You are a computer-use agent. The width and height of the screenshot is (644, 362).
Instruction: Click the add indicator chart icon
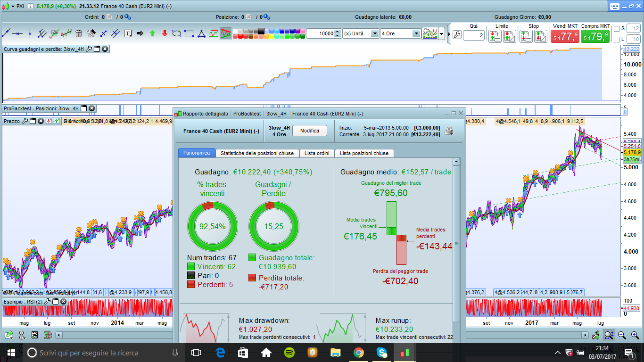pyautogui.click(x=429, y=33)
